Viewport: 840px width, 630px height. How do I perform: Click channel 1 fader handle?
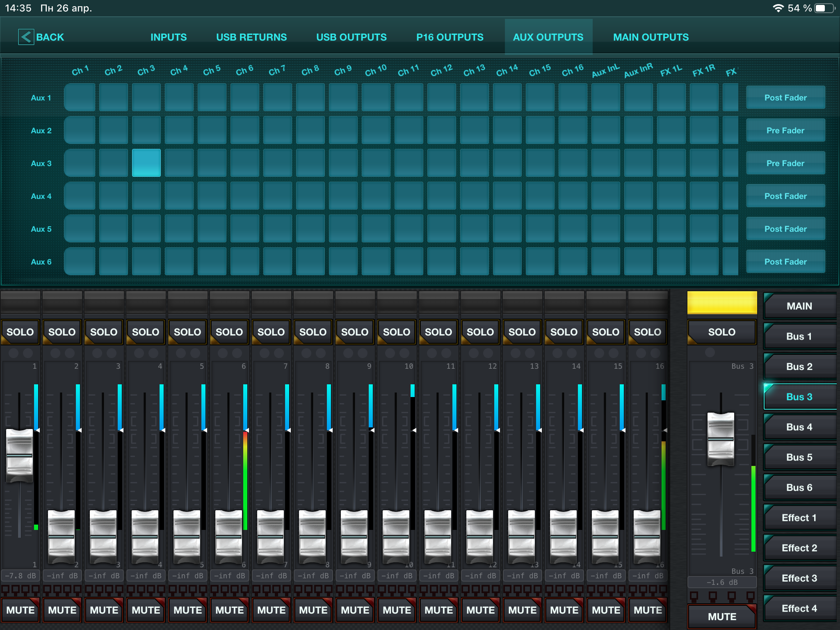19,455
